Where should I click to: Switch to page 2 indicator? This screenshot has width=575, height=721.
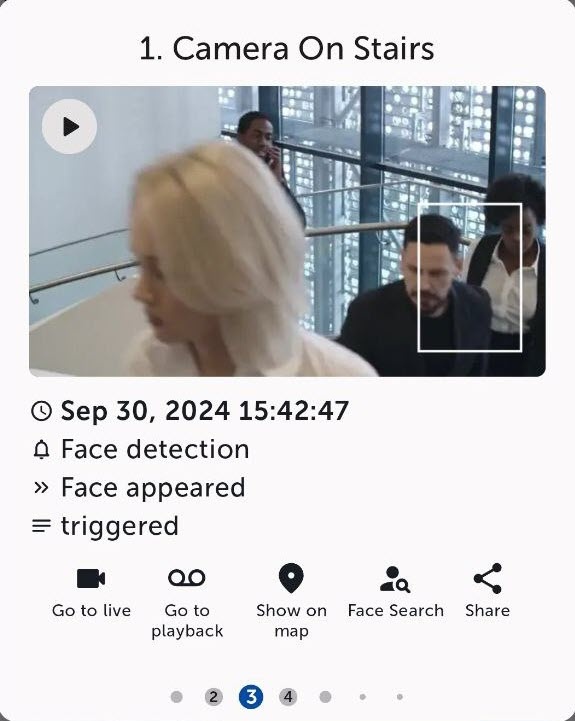pos(213,697)
